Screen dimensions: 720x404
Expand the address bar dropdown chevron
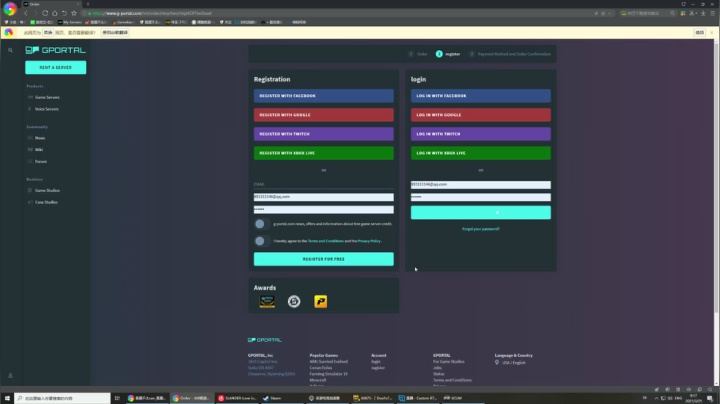coord(610,13)
